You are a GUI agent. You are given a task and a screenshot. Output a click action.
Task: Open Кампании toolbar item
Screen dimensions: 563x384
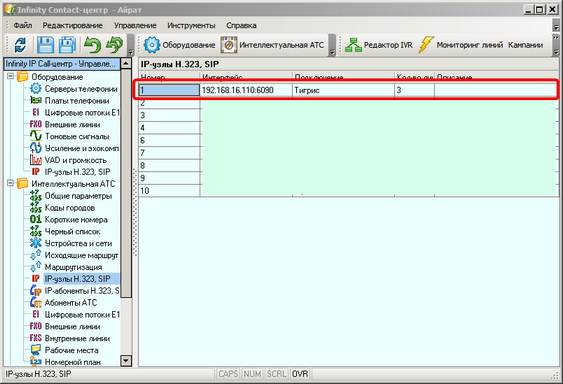pyautogui.click(x=525, y=45)
